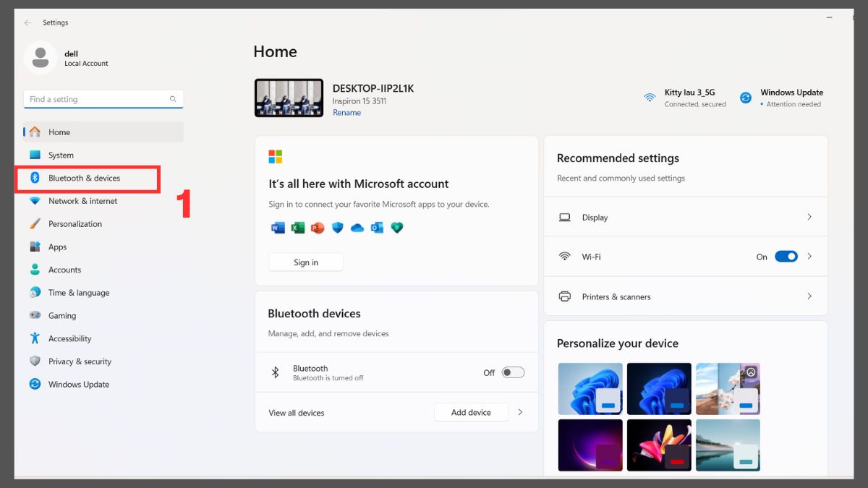
Task: Select the dark blue bloom wallpaper theme
Action: click(x=659, y=388)
